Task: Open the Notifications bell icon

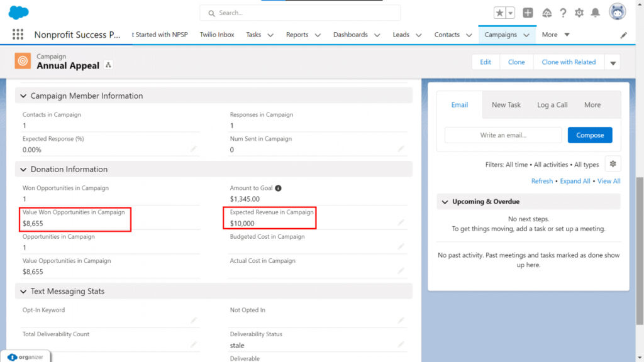Action: (595, 13)
